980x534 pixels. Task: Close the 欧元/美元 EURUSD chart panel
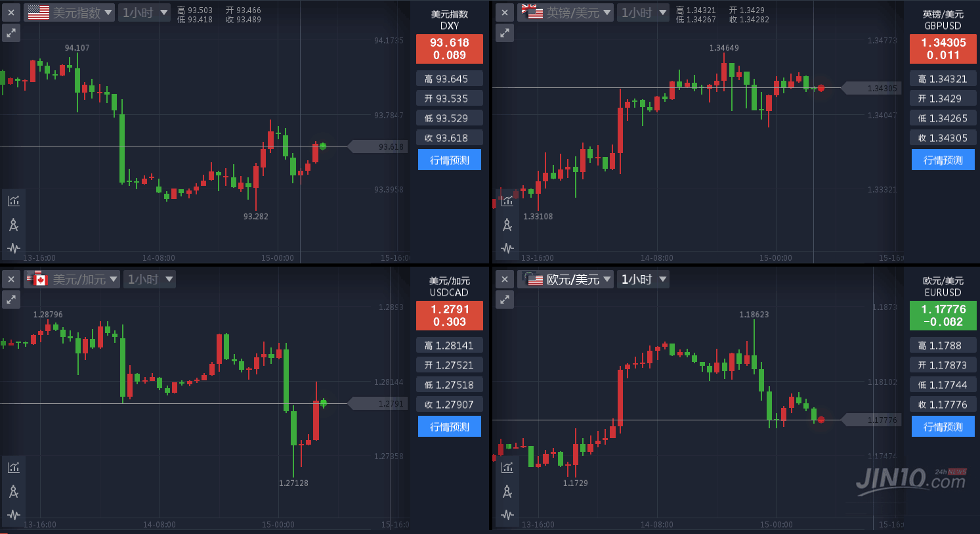(x=505, y=279)
